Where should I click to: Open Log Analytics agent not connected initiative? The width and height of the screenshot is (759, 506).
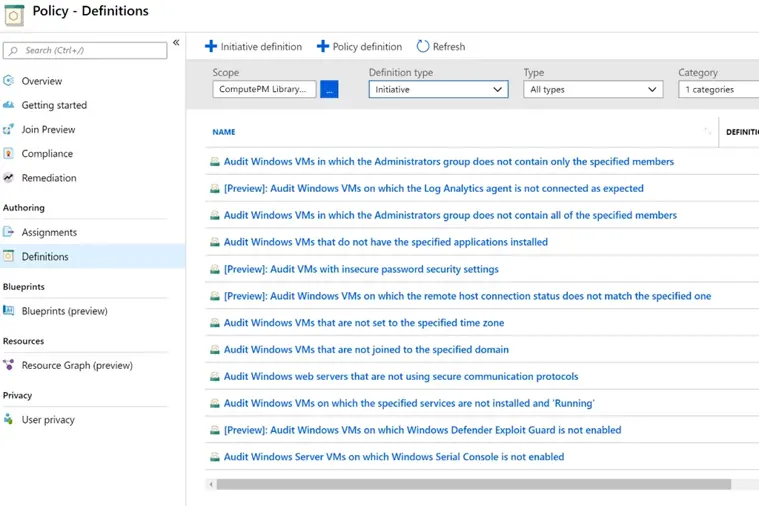tap(434, 188)
